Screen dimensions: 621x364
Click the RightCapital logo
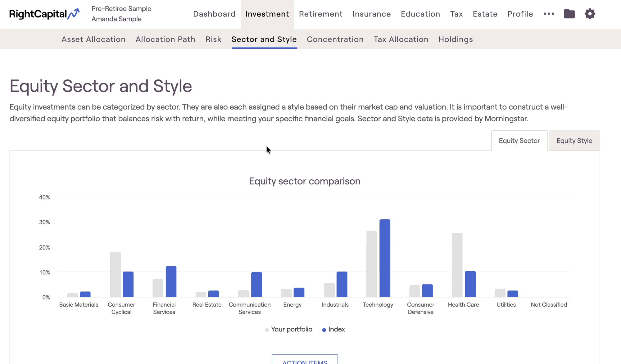(44, 14)
